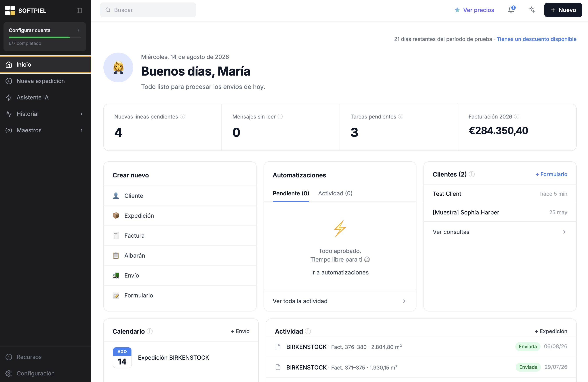588x382 pixels.
Task: Open Configuración in sidebar
Action: click(x=46, y=373)
